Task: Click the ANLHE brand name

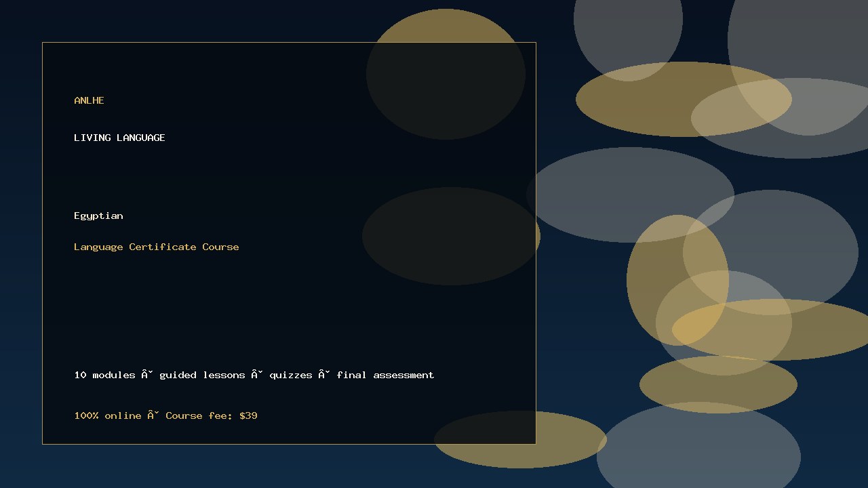Action: coord(89,100)
